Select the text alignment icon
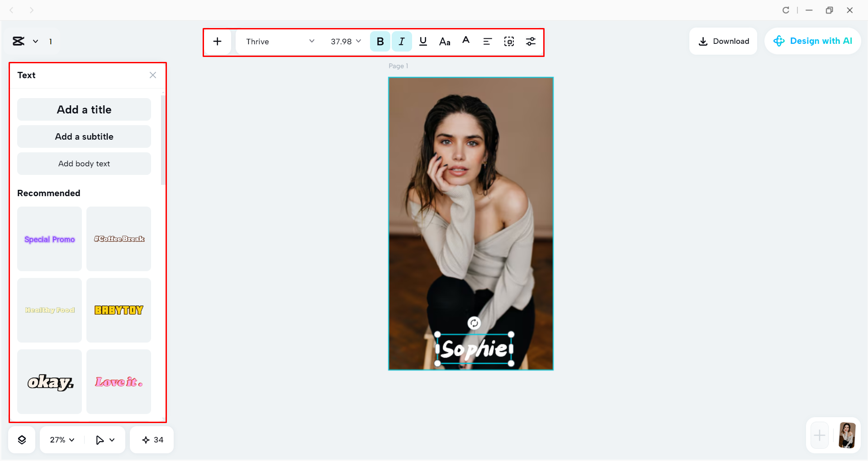The width and height of the screenshot is (868, 461). (488, 41)
